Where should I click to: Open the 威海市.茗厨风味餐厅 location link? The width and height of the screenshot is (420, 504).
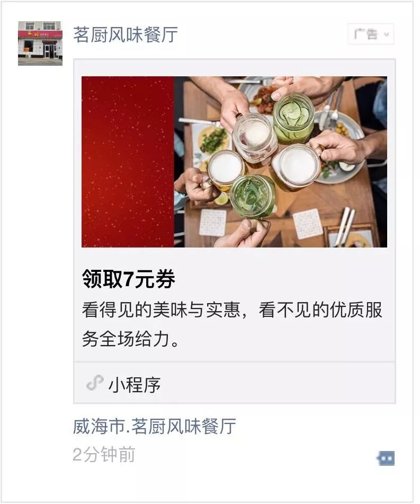(x=155, y=427)
